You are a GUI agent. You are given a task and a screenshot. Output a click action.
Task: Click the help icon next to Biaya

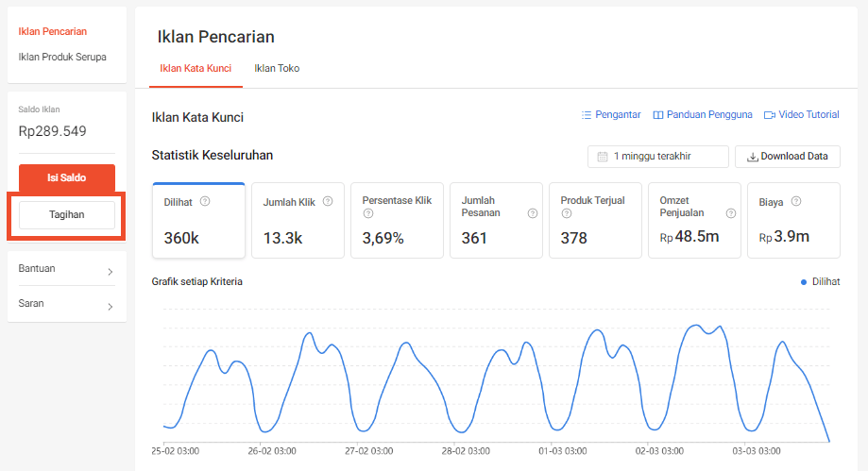pos(796,201)
